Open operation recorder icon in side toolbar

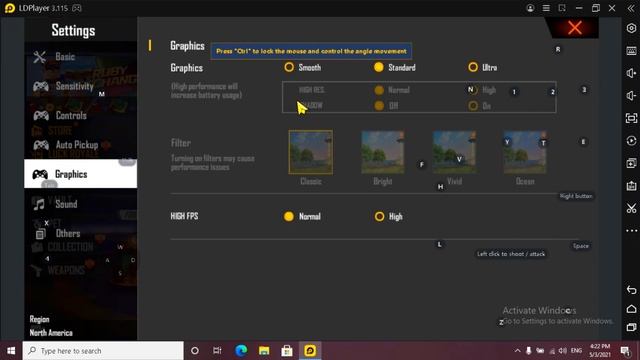[631, 141]
